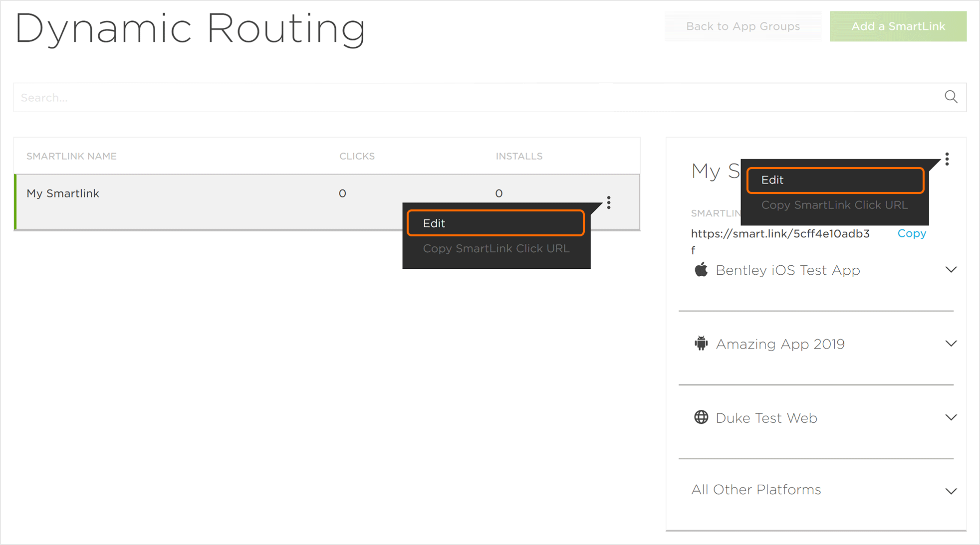
Task: Expand the Amazing App 2019 chevron
Action: click(x=951, y=344)
